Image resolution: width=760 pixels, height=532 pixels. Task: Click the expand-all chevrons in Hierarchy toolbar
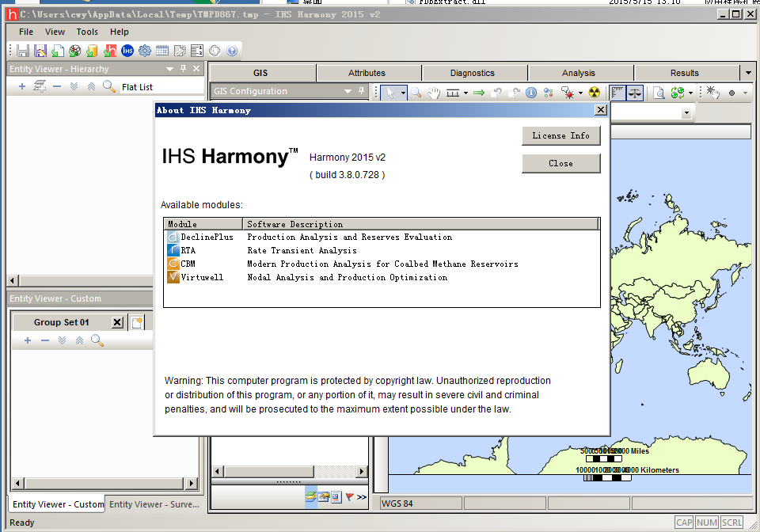pyautogui.click(x=74, y=87)
